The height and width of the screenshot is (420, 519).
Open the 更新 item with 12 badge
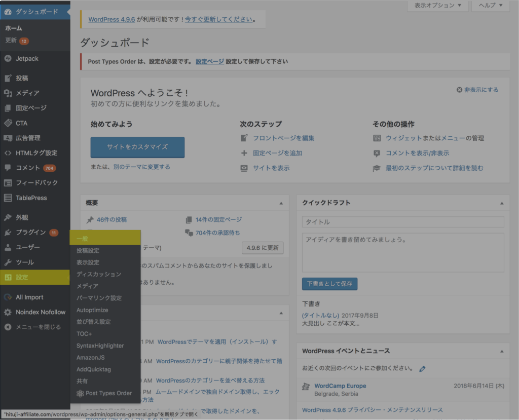[17, 41]
